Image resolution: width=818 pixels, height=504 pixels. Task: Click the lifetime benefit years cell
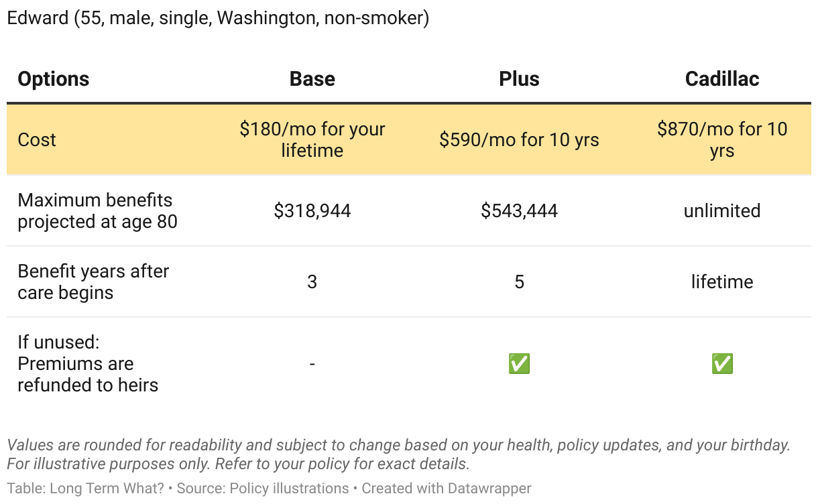722,282
